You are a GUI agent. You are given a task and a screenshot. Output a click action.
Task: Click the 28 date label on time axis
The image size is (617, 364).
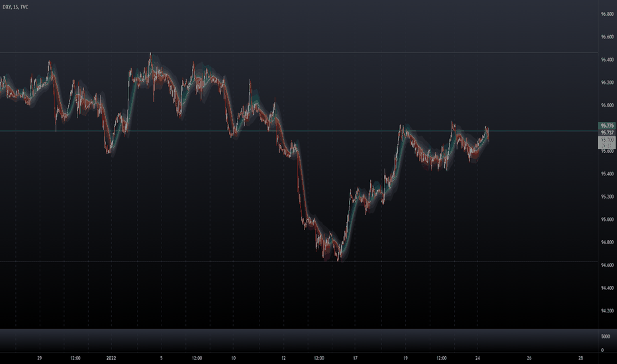click(x=581, y=358)
